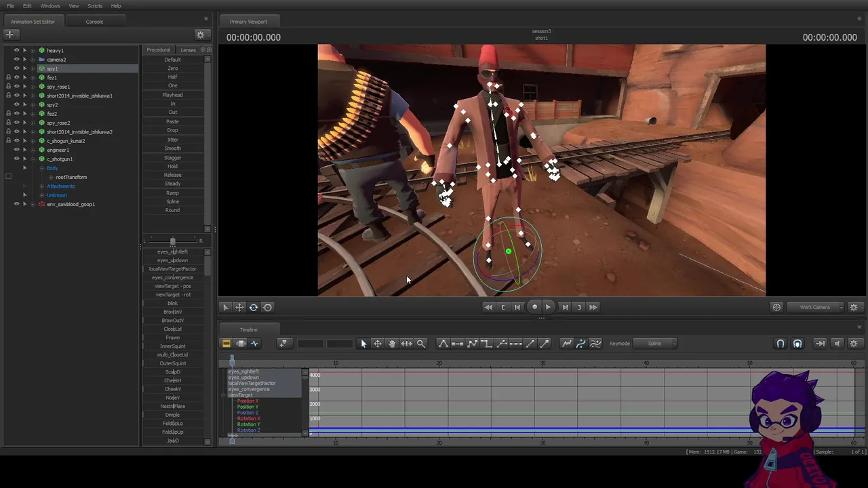Switch to the Console tab
The height and width of the screenshot is (488, 868).
[x=94, y=22]
